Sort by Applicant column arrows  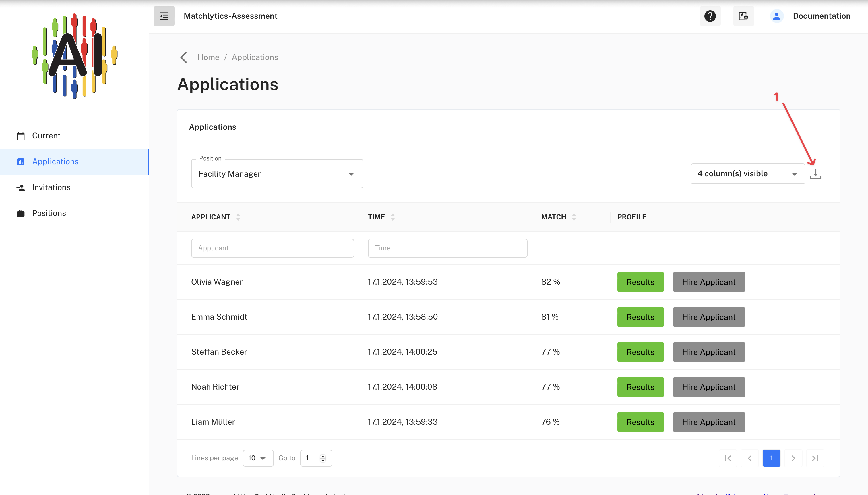(238, 217)
